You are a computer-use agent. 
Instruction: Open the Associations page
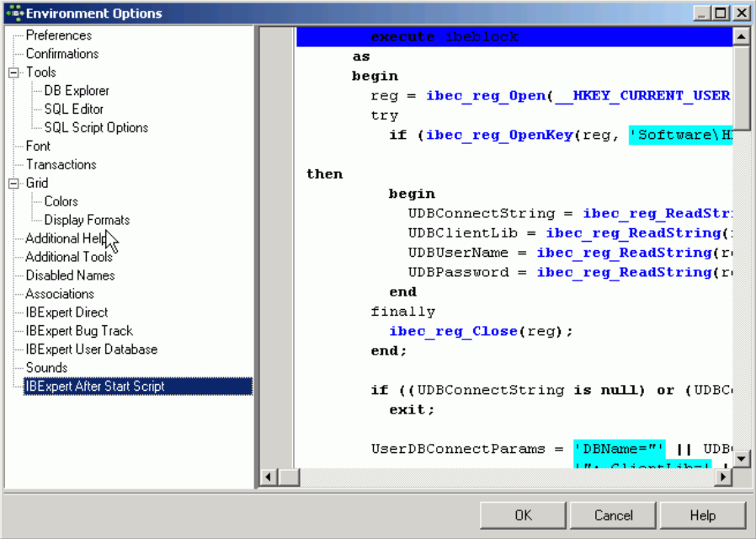coord(59,294)
